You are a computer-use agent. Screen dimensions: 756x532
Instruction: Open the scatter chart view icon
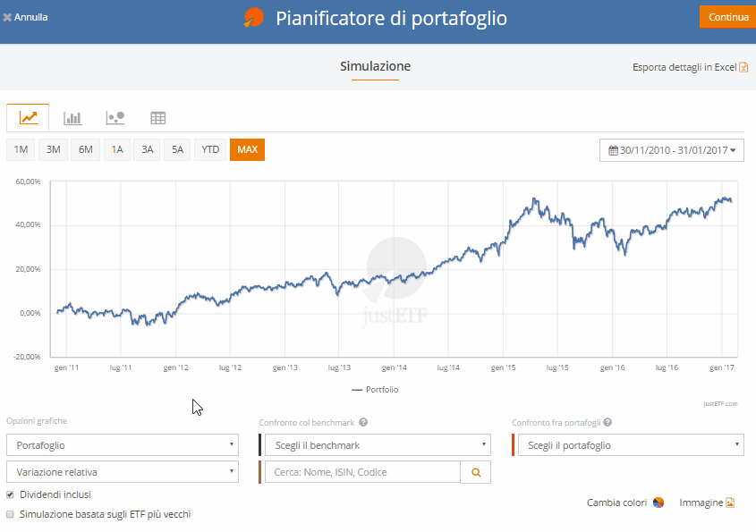115,117
